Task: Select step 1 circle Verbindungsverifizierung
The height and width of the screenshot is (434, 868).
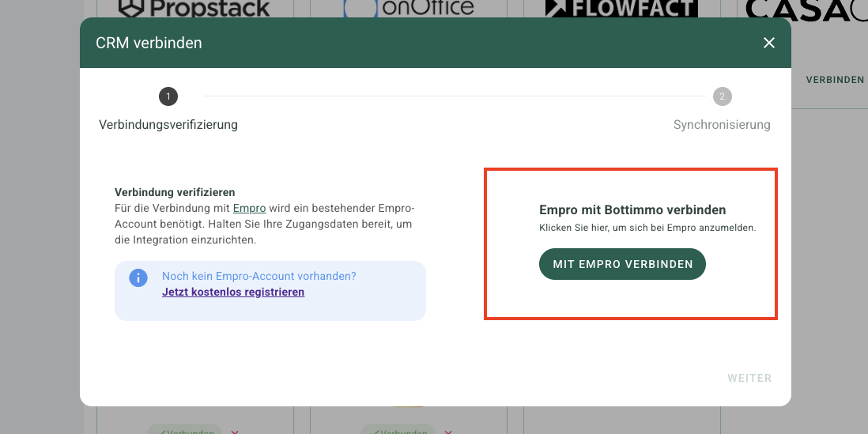Action: coord(168,97)
